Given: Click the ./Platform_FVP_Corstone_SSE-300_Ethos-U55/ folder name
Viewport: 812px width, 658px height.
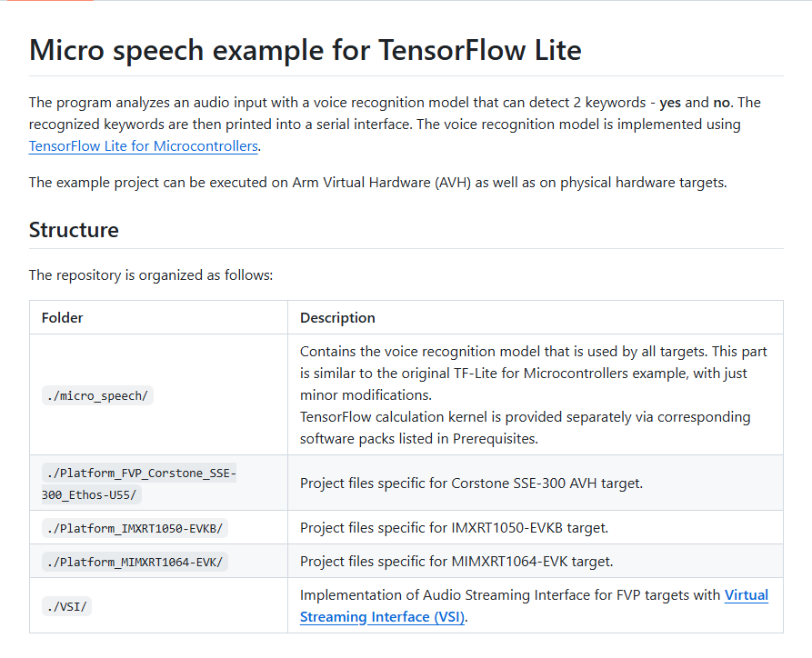Looking at the screenshot, I should click(138, 484).
